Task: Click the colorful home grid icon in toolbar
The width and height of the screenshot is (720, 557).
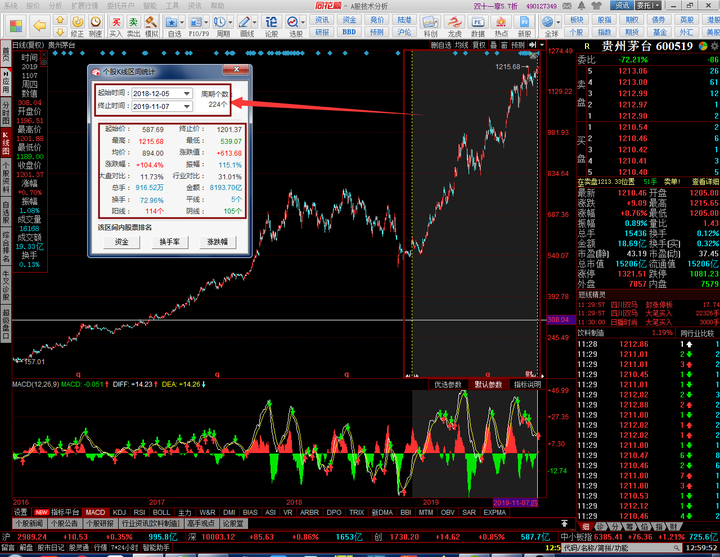Action: coord(16,26)
